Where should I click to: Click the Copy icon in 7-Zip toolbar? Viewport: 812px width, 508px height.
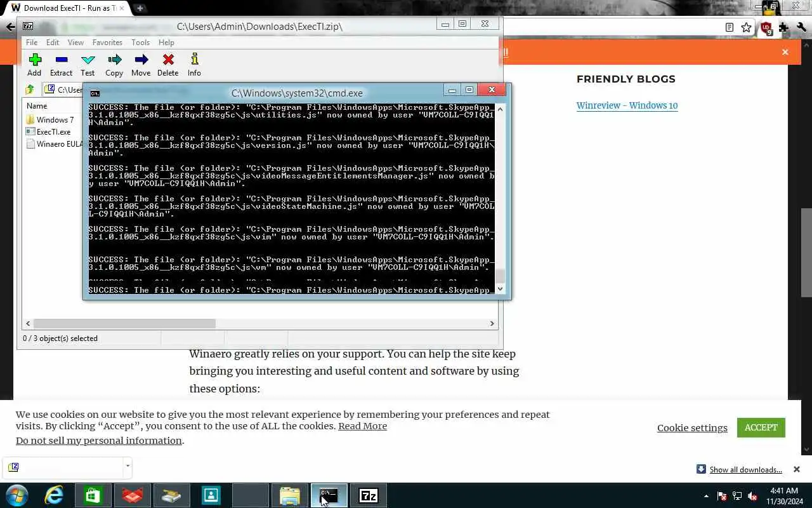[x=114, y=60]
